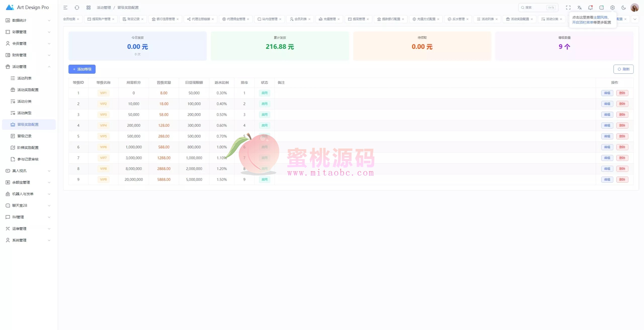Toggle dark mode moon icon

[623, 8]
